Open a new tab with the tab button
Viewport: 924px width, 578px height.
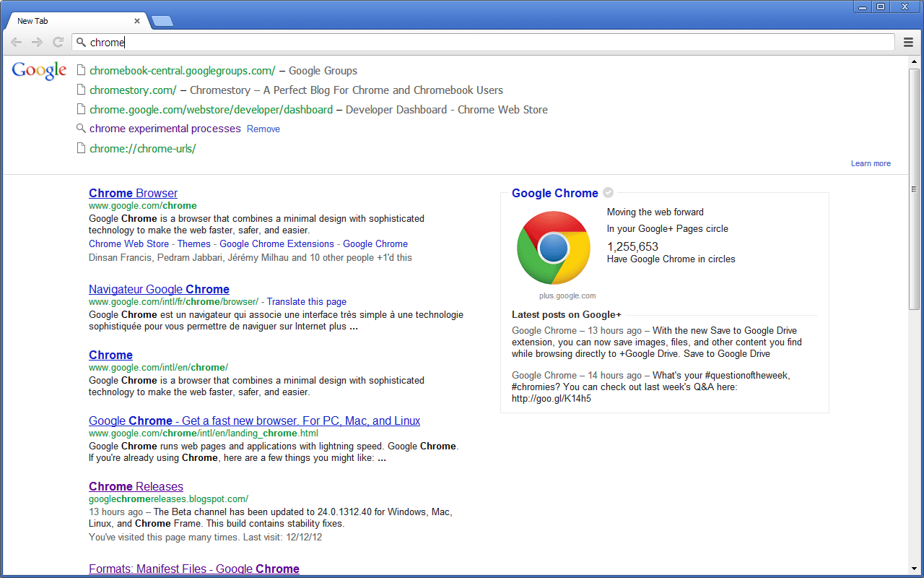point(162,21)
